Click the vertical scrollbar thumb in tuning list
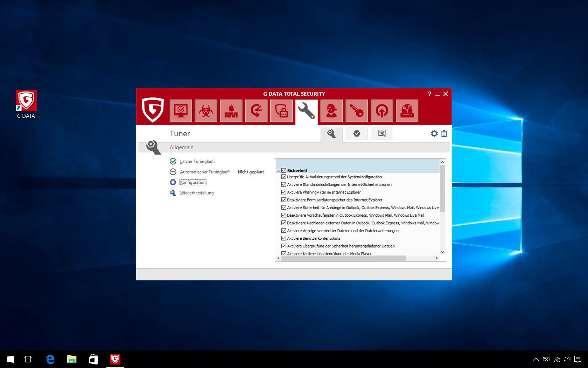The width and height of the screenshot is (588, 368). [442, 189]
